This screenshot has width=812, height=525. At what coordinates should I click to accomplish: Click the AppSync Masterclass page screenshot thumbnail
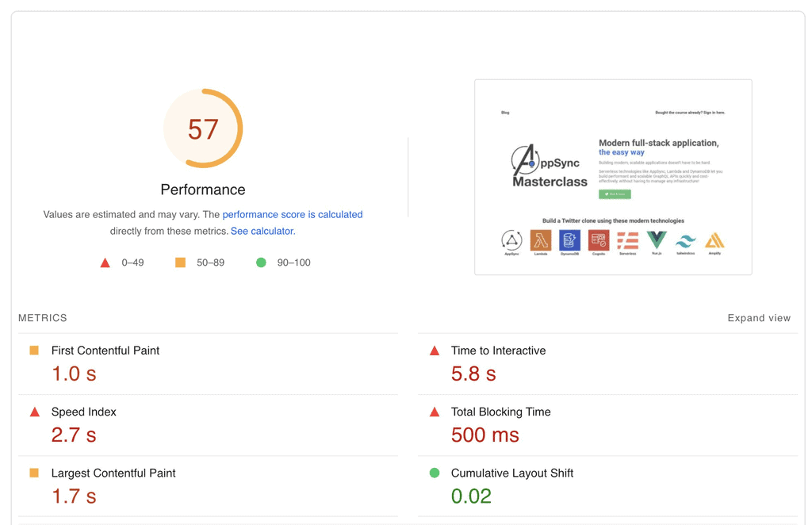(613, 177)
